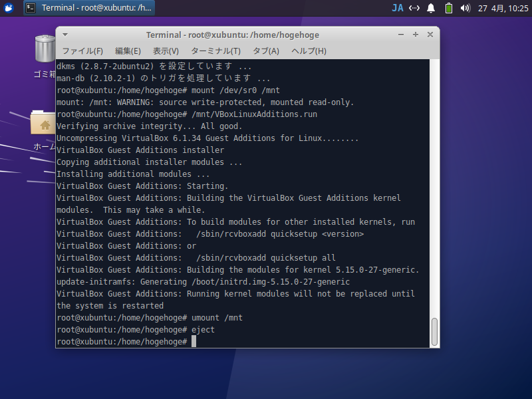Click 'Installing additional modules ...' line
The height and width of the screenshot is (399, 532).
point(133,174)
